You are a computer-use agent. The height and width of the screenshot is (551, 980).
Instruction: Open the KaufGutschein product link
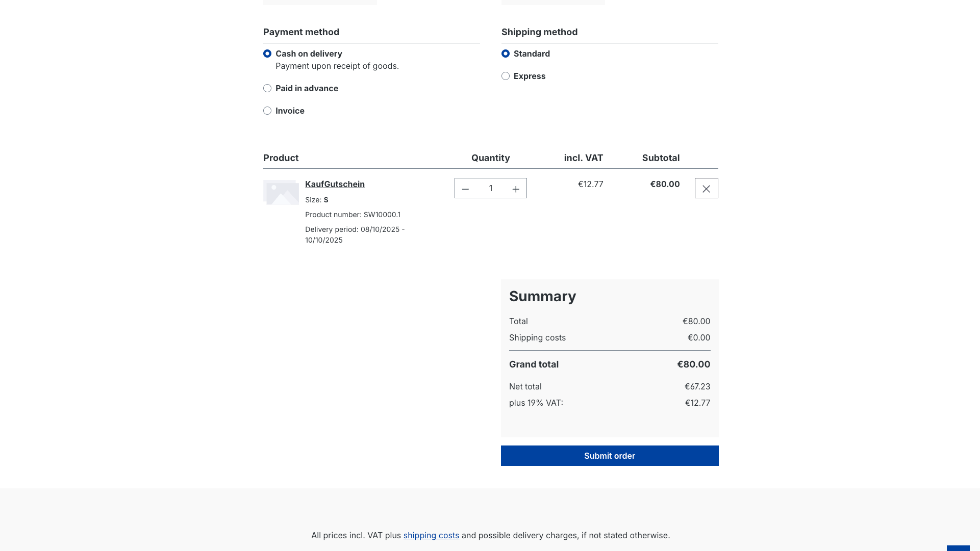point(335,184)
